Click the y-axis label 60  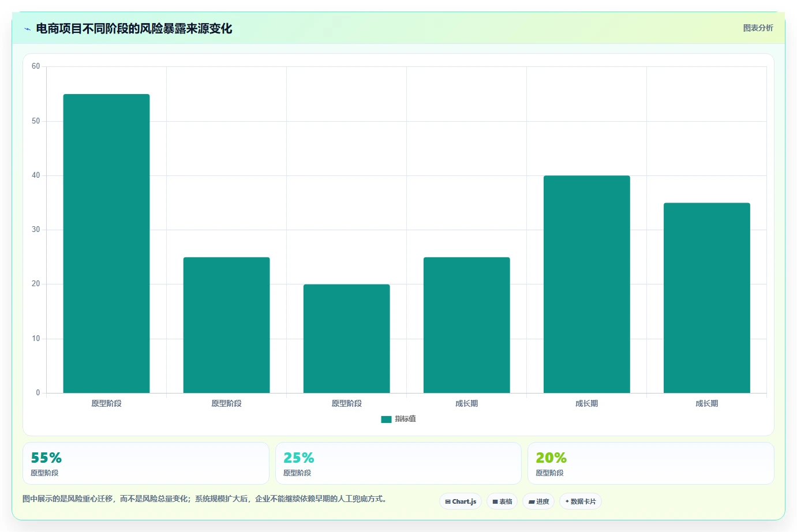[x=36, y=66]
